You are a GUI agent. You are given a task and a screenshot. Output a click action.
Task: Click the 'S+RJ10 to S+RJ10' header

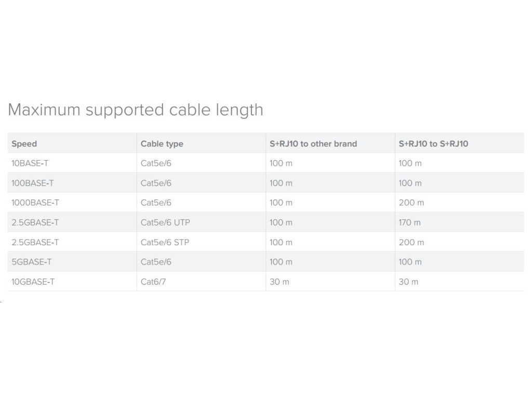pos(433,144)
